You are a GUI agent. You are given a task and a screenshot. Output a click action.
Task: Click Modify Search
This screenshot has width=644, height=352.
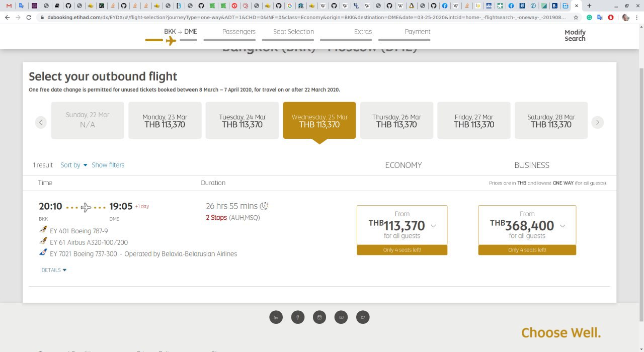click(x=575, y=35)
